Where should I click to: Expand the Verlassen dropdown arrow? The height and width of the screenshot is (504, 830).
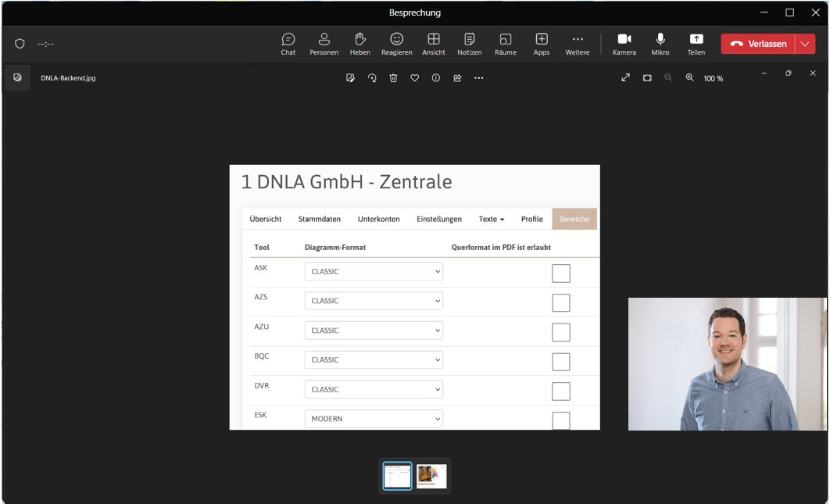coord(805,44)
